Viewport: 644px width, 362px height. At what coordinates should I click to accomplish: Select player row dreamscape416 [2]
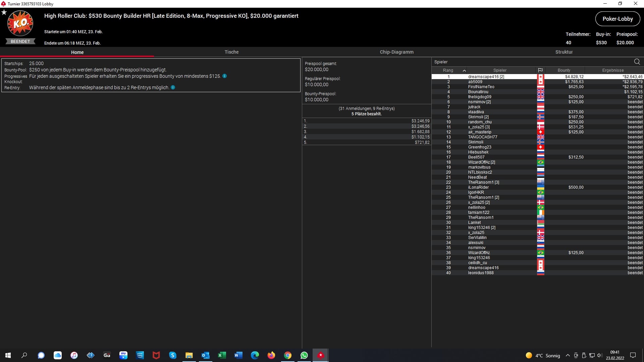pos(486,77)
